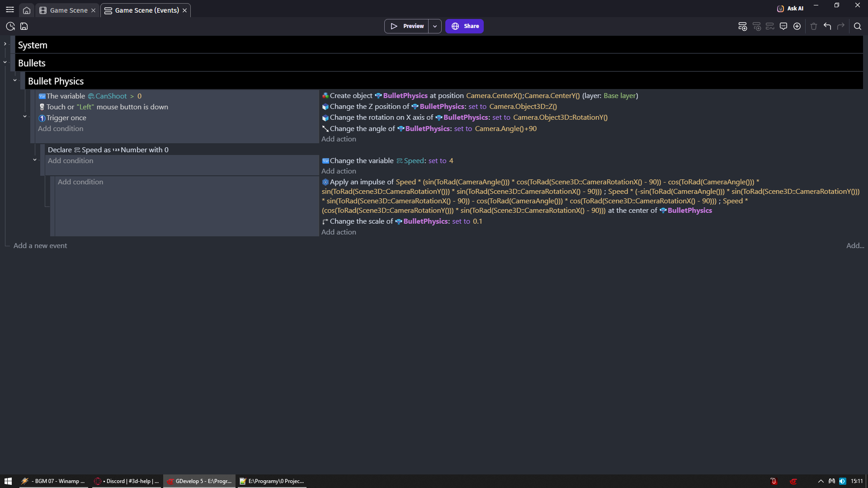
Task: Open the version history icon
Action: click(x=10, y=26)
